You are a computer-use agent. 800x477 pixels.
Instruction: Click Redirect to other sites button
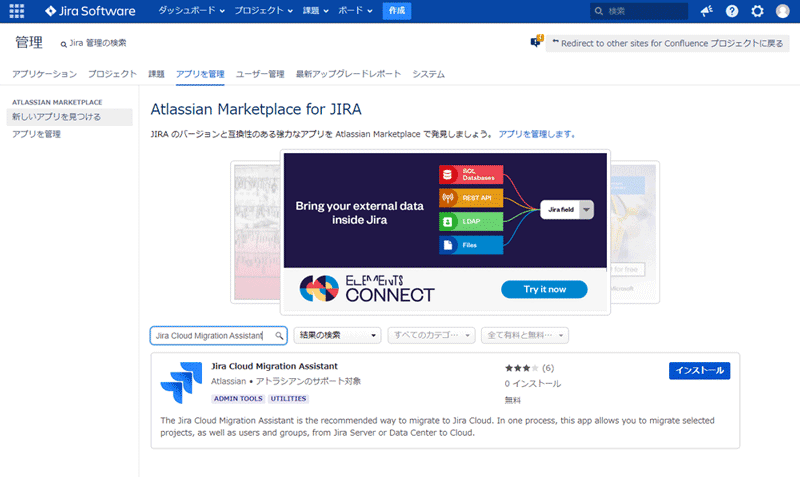click(667, 43)
